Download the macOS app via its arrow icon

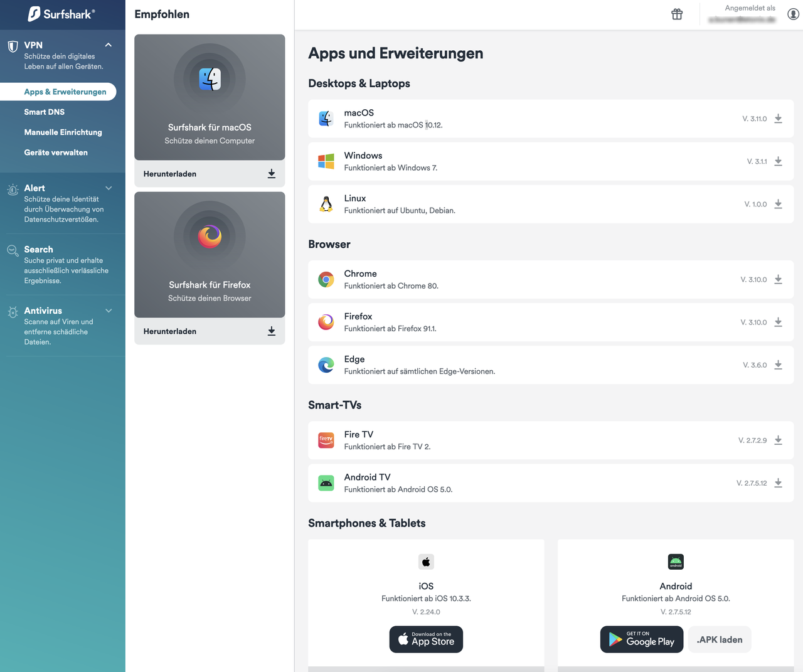coord(778,119)
